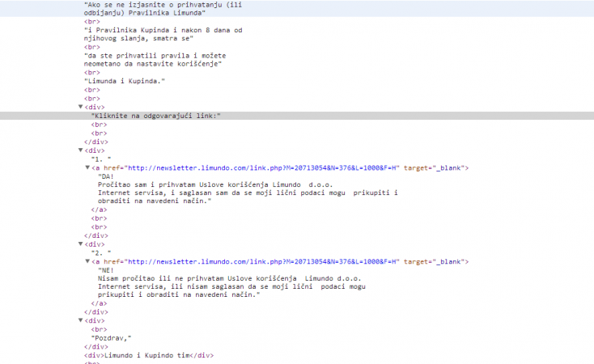Select the br tag right after "Pravilnika Limunda" text
This screenshot has height=364, width=594.
92,22
